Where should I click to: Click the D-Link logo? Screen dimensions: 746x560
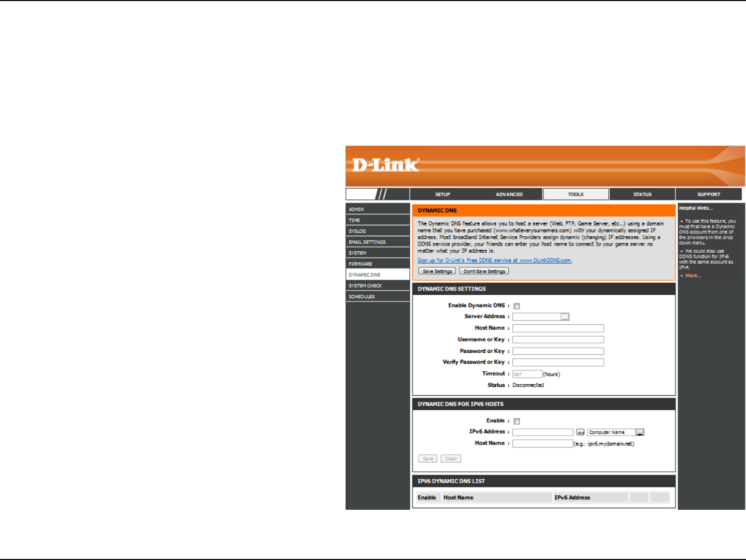385,165
